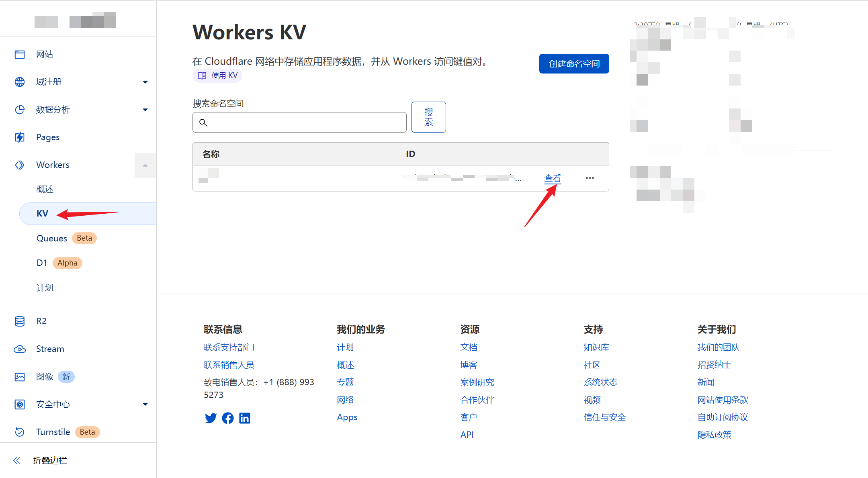Click the 数据分析 pie chart icon

(20, 110)
